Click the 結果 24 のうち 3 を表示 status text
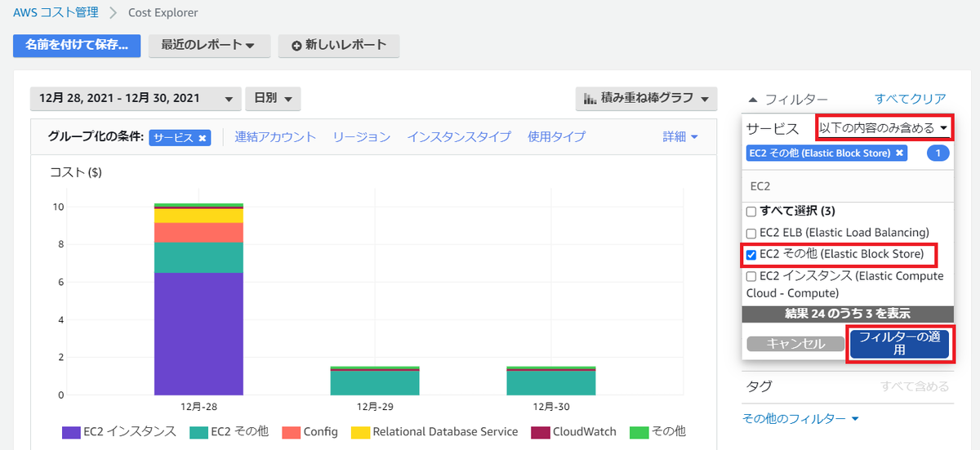 point(848,314)
